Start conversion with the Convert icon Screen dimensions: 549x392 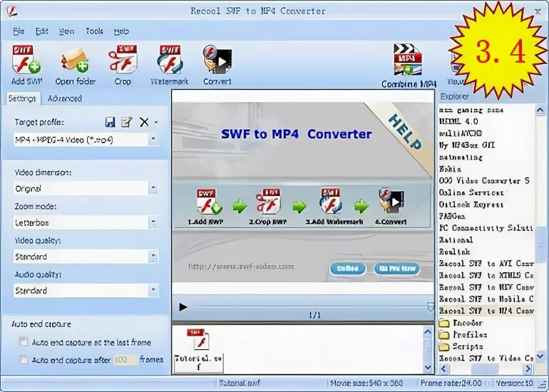point(217,59)
